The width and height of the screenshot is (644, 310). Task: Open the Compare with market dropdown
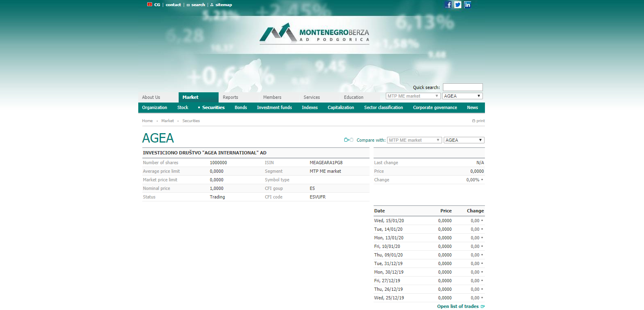click(414, 140)
